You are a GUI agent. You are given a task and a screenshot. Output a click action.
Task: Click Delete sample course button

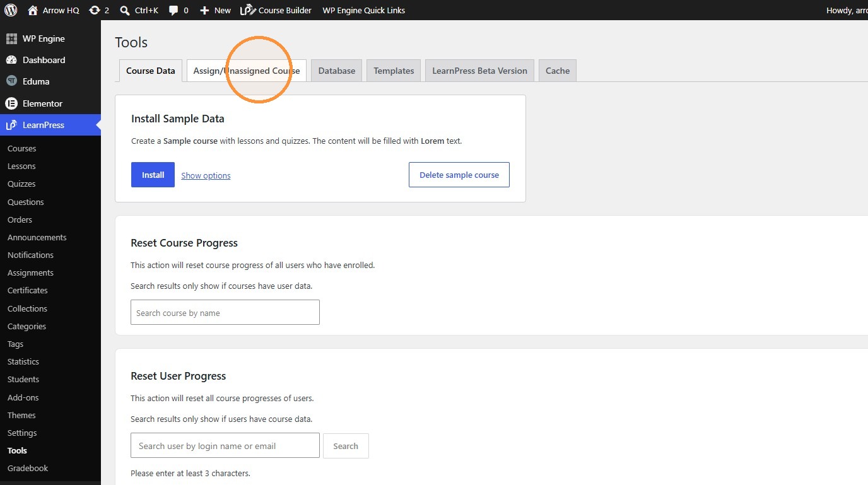(459, 175)
